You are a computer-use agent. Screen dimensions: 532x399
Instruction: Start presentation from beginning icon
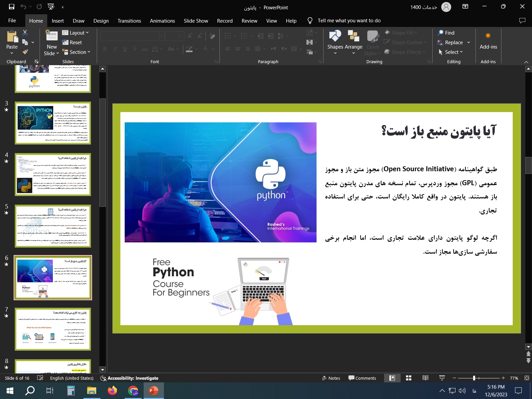click(x=51, y=7)
